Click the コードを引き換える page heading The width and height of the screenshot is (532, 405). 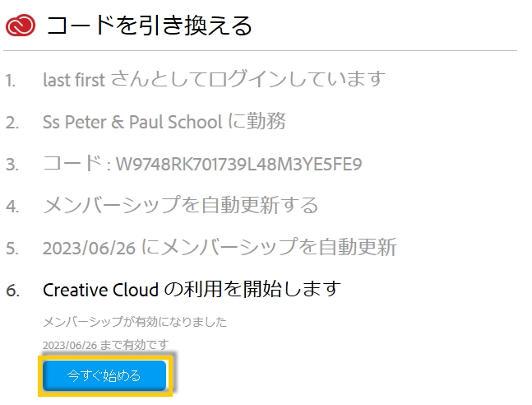pos(149,26)
